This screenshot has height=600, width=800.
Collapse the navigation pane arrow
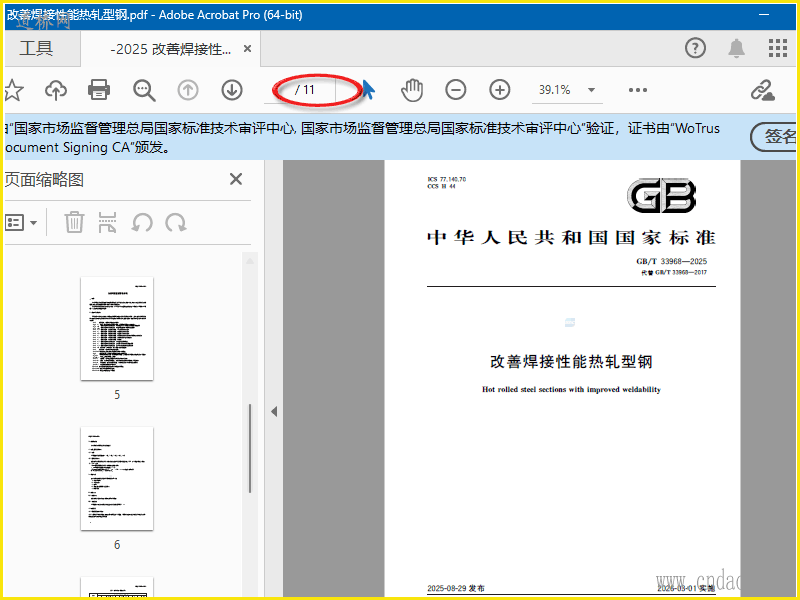pos(274,411)
